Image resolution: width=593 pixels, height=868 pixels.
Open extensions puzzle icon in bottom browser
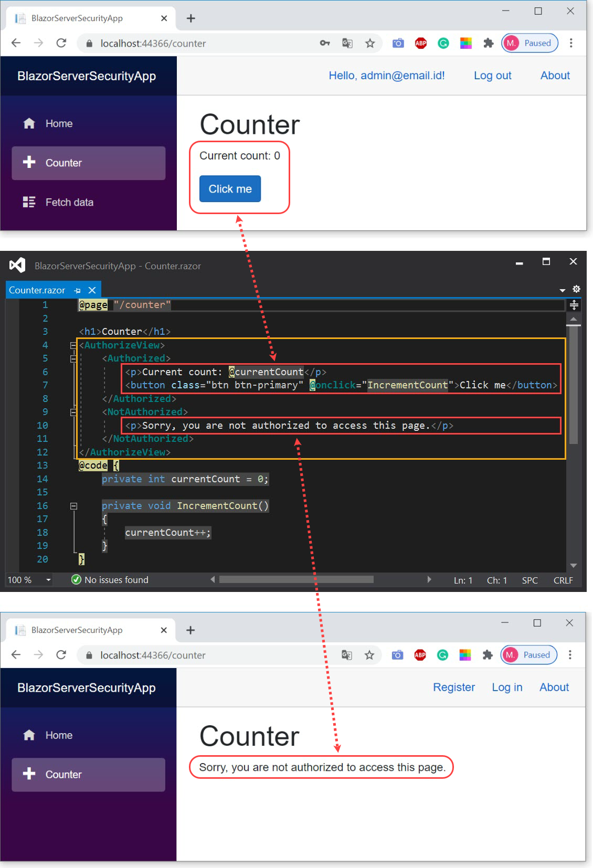tap(488, 655)
